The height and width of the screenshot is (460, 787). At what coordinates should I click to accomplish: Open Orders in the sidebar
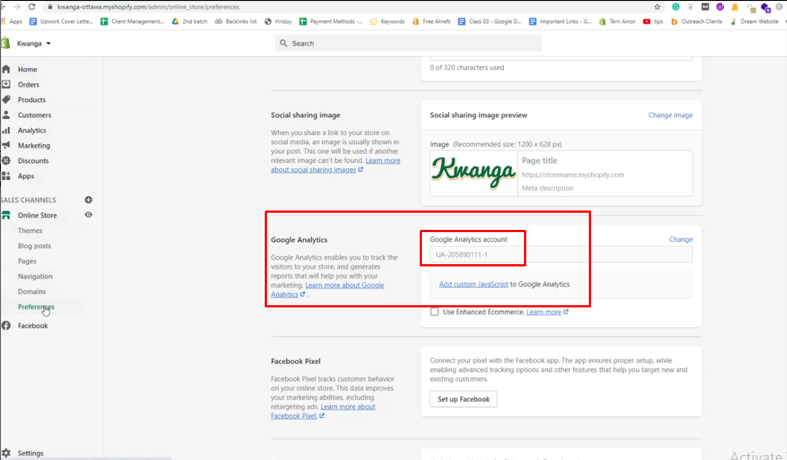(x=28, y=84)
